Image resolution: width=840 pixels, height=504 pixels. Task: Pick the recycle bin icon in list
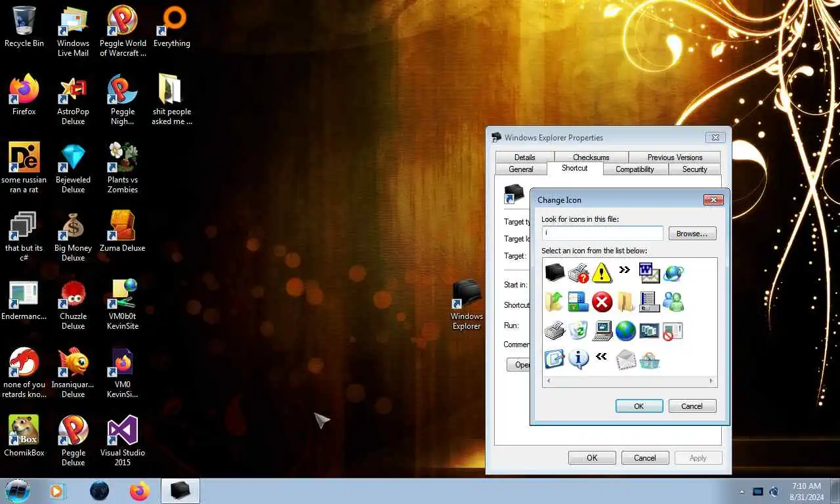tap(578, 330)
